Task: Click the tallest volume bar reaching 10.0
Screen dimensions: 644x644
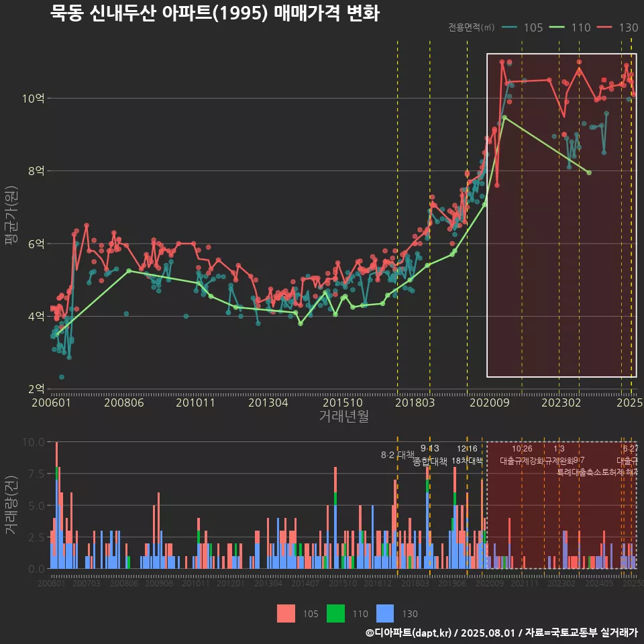Action: click(x=56, y=505)
